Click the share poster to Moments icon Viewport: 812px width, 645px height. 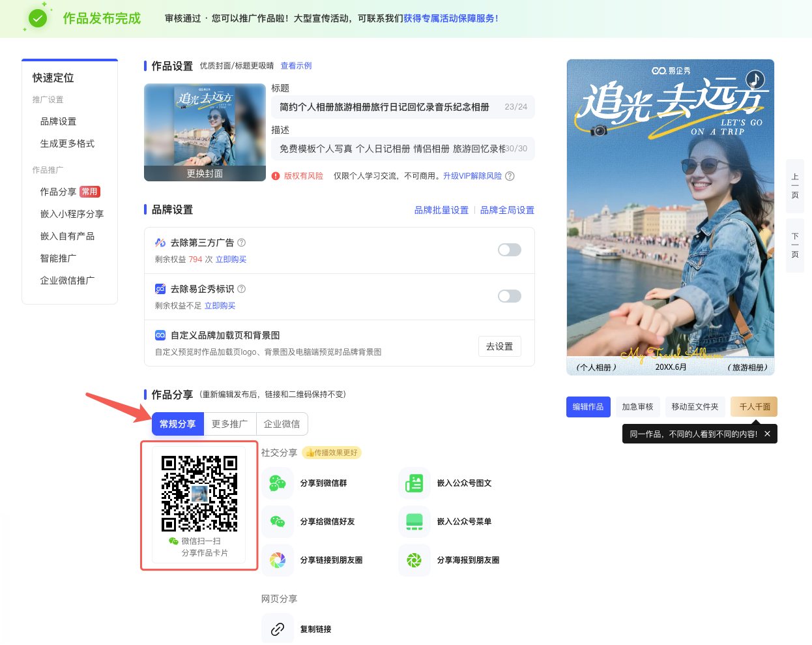pos(414,560)
